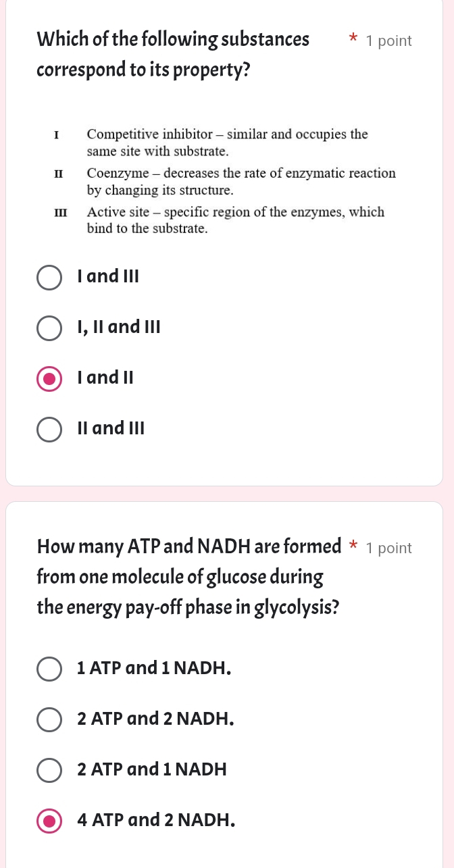The height and width of the screenshot is (868, 454).
Task: Deselect the checked 'I and II' radio button
Action: pos(49,378)
